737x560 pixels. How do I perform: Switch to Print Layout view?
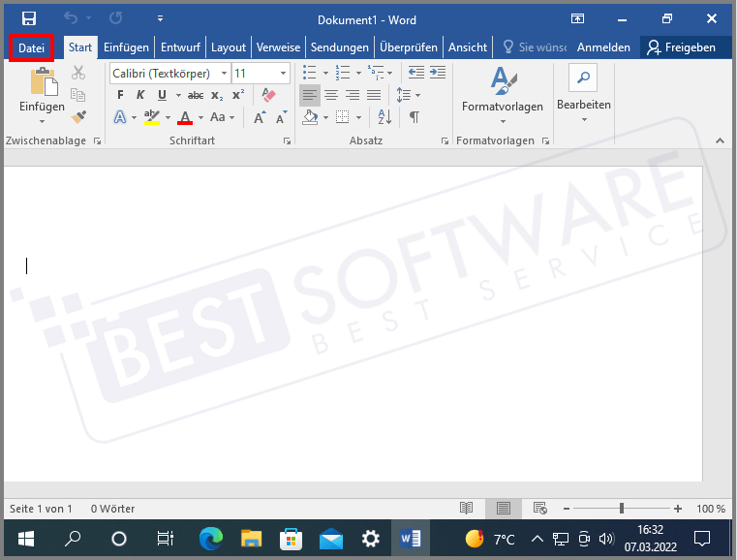tap(503, 509)
